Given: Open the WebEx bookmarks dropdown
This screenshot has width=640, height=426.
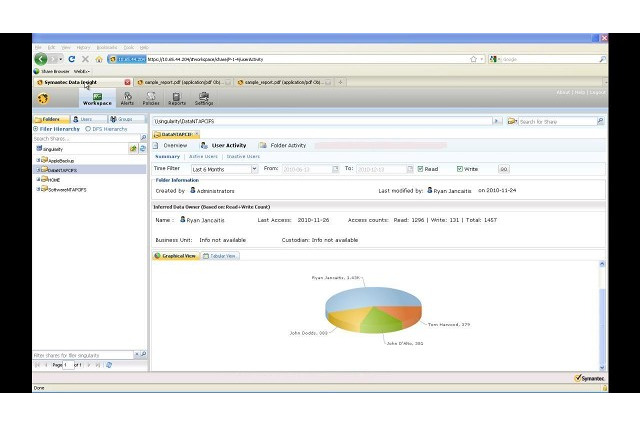Looking at the screenshot, I should click(x=82, y=71).
